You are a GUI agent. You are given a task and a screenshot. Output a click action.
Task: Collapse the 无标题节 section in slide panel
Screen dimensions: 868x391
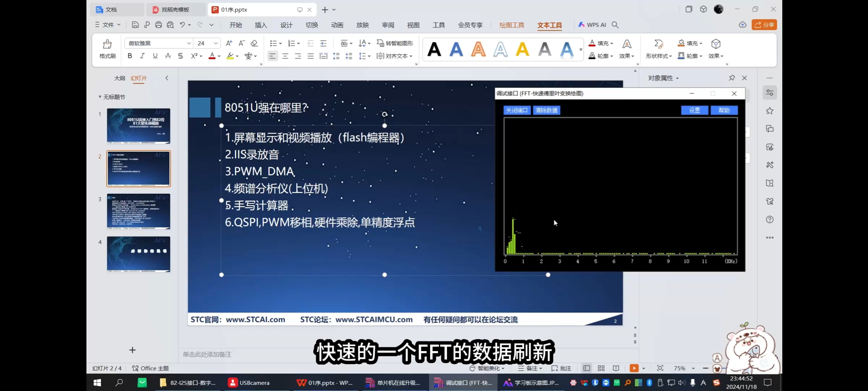pos(100,97)
